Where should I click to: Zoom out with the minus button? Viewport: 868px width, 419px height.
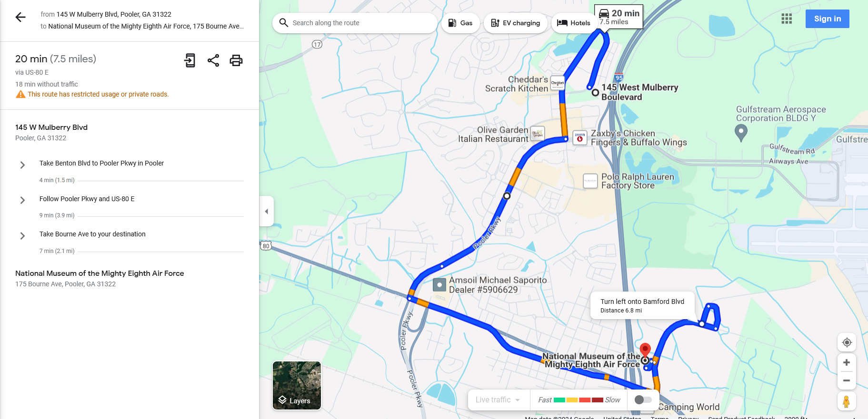[x=847, y=380]
